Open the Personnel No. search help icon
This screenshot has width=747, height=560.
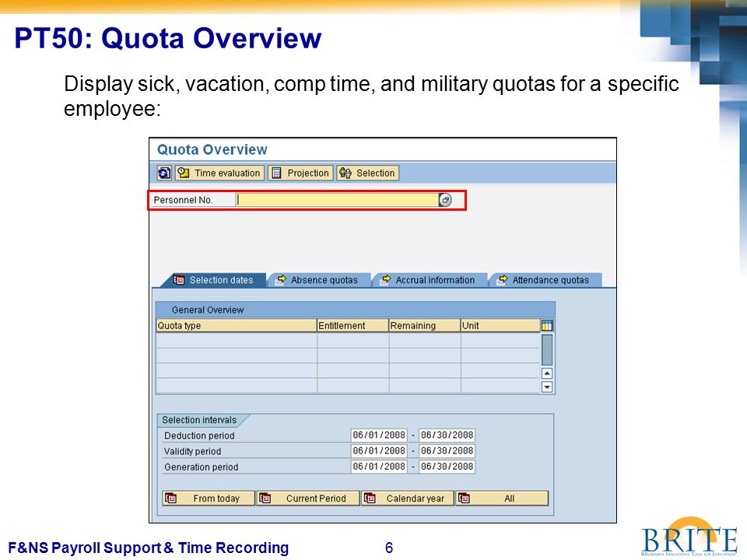click(445, 200)
